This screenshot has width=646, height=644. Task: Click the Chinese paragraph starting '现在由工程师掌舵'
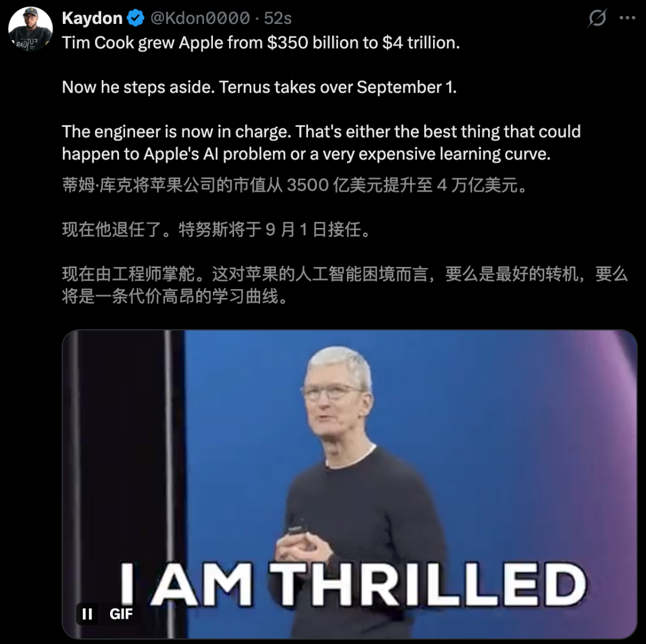(x=345, y=285)
